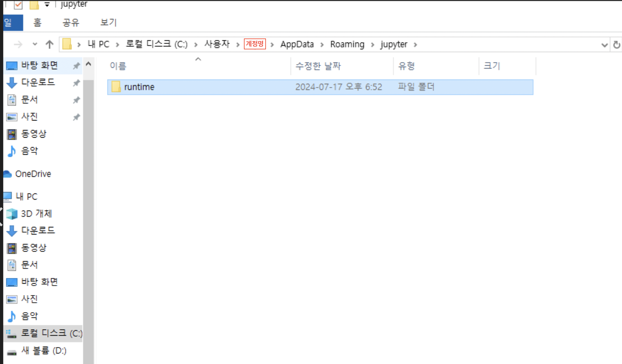Navigate to 로컬 디스크 (C:) breadcrumb
The height and width of the screenshot is (364, 622).
coord(157,44)
